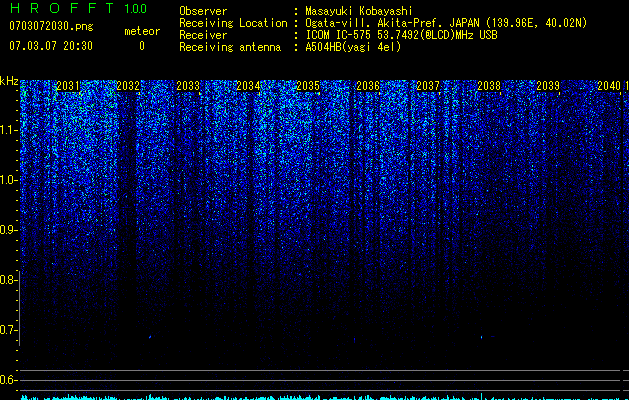
Task: Click the 2039 time marker
Action: [548, 86]
